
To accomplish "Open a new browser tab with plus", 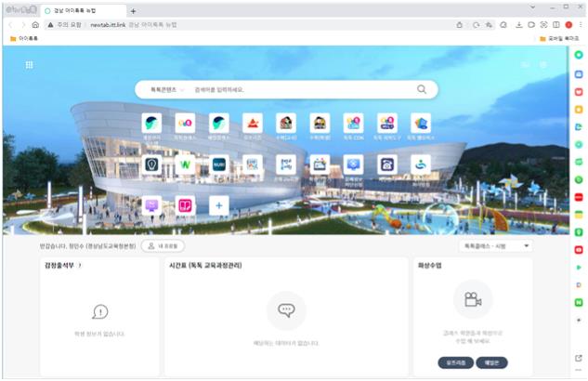I will (x=133, y=11).
